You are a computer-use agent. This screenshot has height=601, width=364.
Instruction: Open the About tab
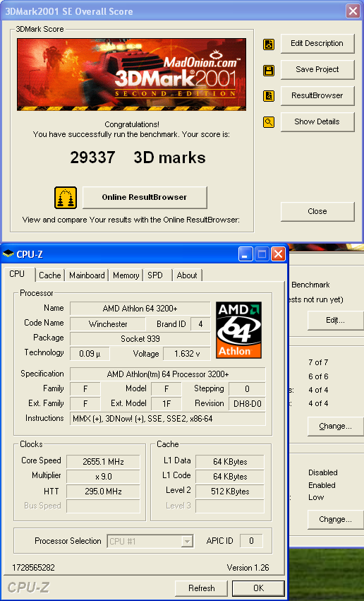click(187, 275)
